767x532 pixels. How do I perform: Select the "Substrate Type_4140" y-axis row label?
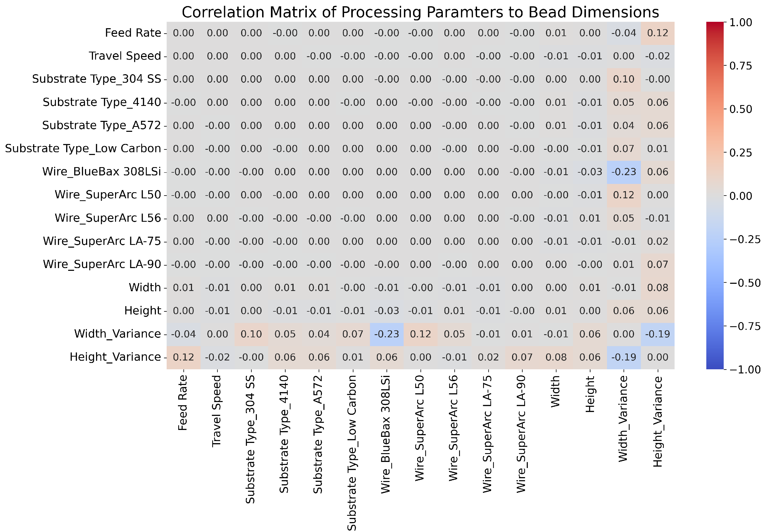click(x=102, y=102)
